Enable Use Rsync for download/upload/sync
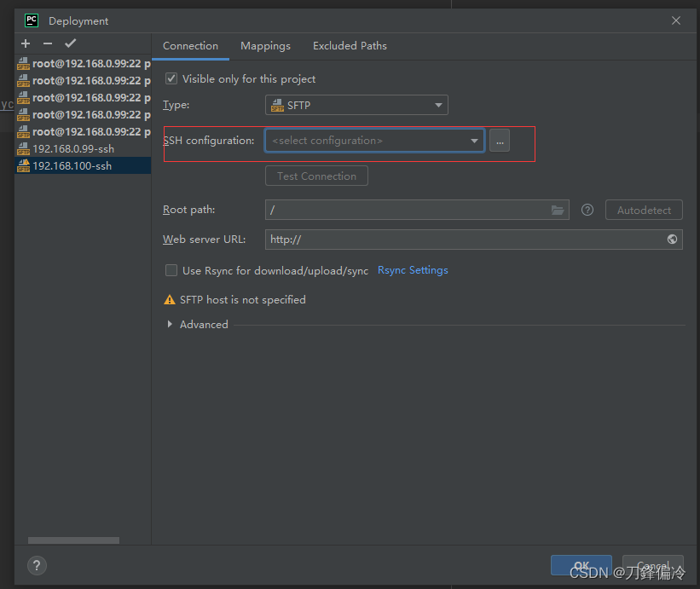Screen dimensions: 700x589 tap(171, 269)
